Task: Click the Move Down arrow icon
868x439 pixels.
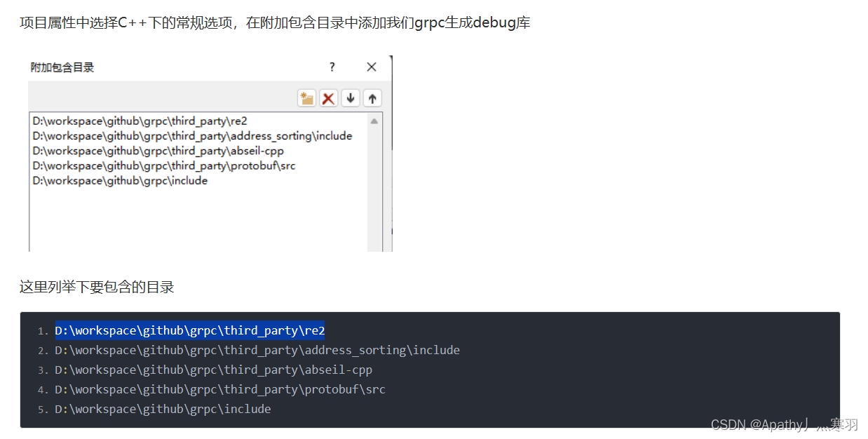Action: coord(350,97)
